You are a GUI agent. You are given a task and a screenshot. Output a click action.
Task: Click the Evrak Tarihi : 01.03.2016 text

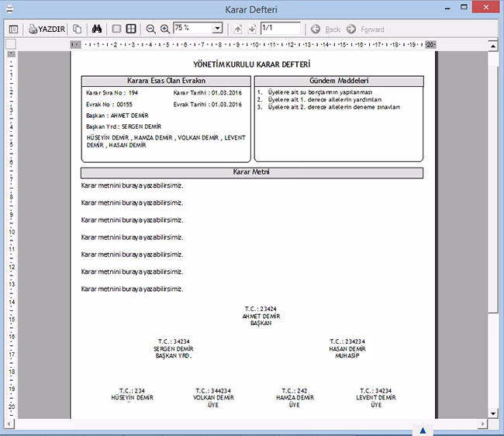[x=208, y=105]
